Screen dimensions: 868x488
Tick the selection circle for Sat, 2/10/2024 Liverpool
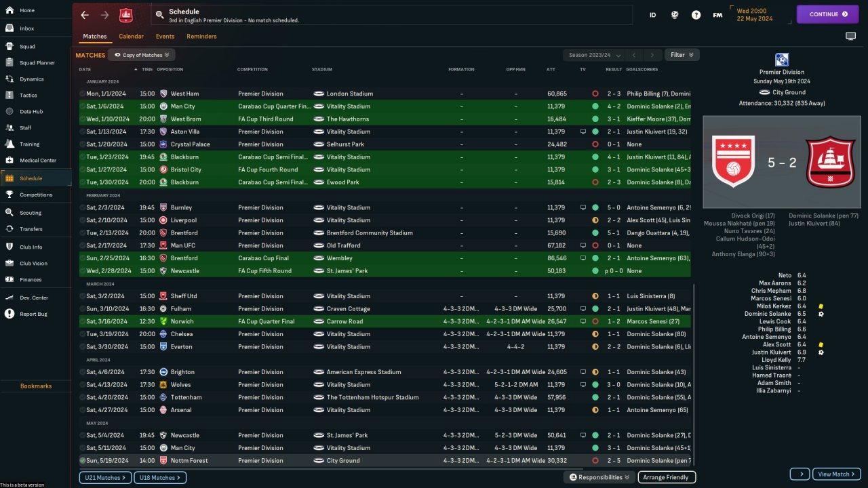[x=83, y=220]
